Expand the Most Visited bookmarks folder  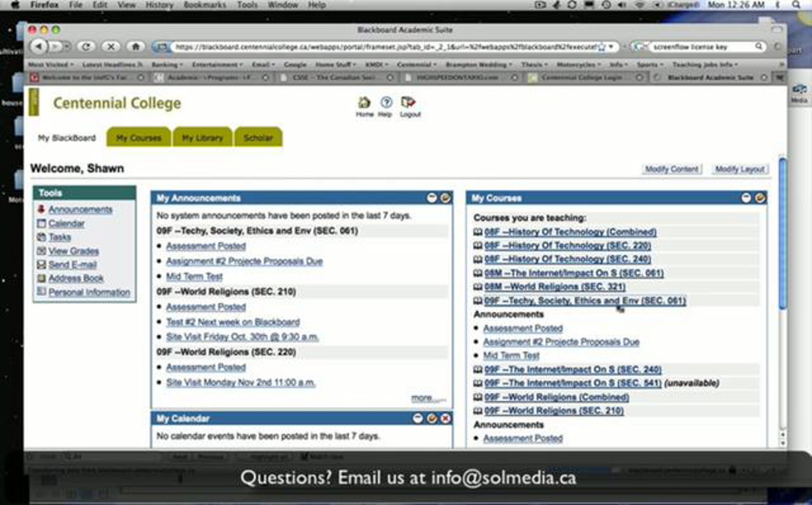click(x=51, y=64)
